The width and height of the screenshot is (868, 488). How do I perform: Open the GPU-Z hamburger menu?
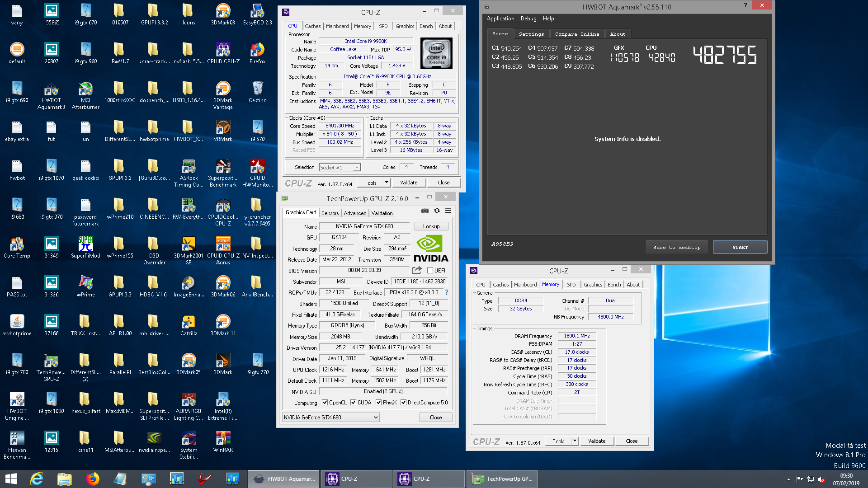coord(448,211)
